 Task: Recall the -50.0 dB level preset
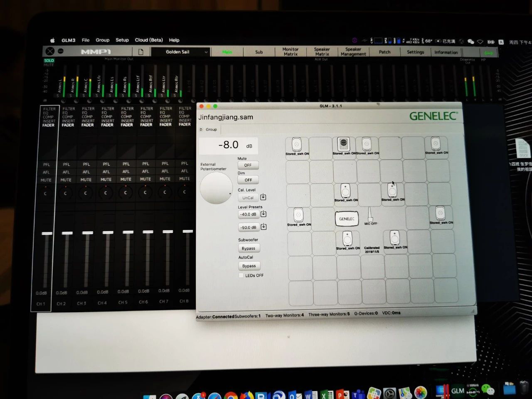click(249, 227)
